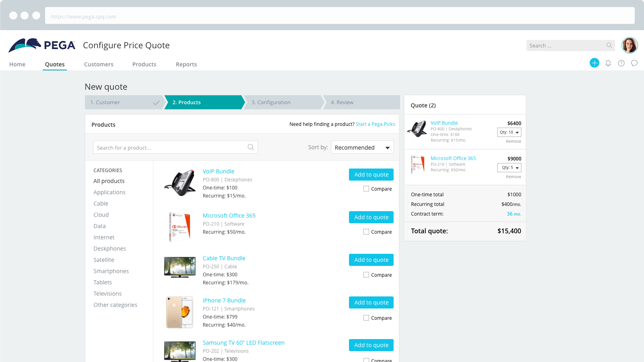Add Cable TV Bundle to quote
This screenshot has width=644, height=362.
(x=371, y=260)
